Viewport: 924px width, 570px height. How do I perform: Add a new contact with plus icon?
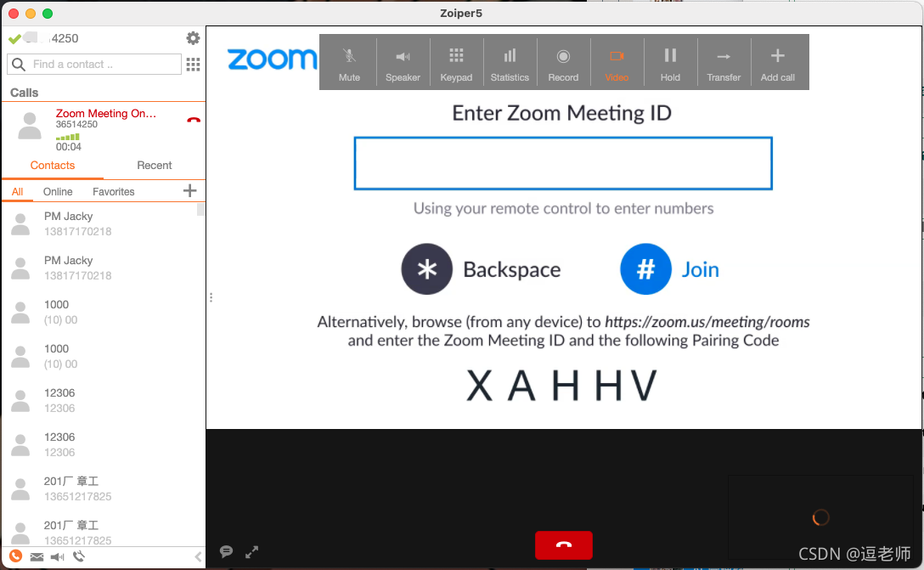tap(189, 190)
